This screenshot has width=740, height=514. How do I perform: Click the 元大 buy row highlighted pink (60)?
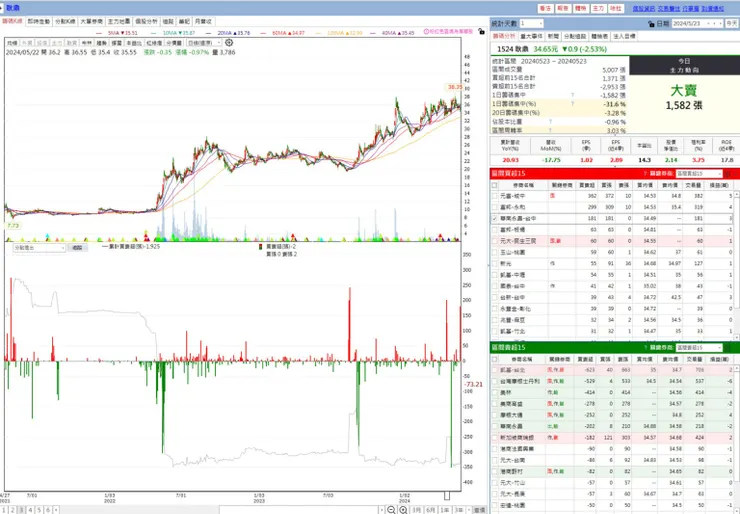(612, 241)
